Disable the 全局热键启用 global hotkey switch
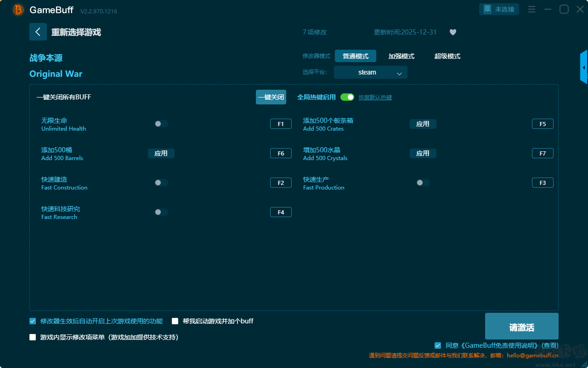Image resolution: width=588 pixels, height=368 pixels. [x=347, y=97]
